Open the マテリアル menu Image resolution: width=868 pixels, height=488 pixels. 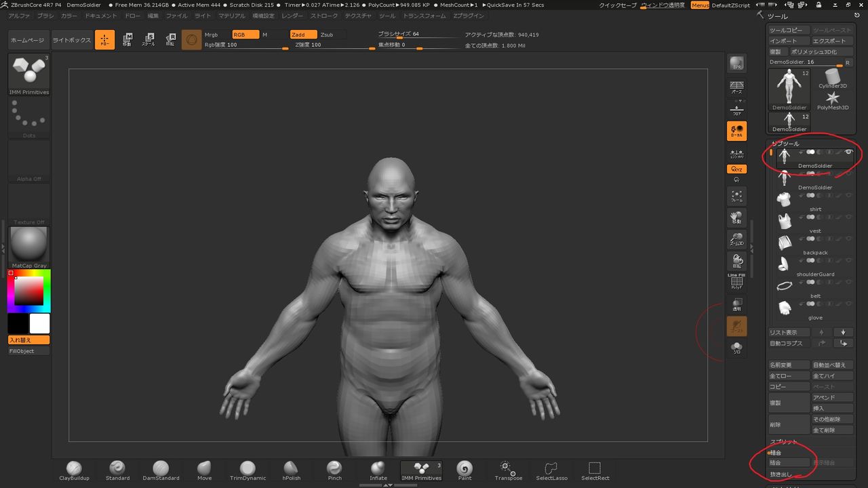232,16
